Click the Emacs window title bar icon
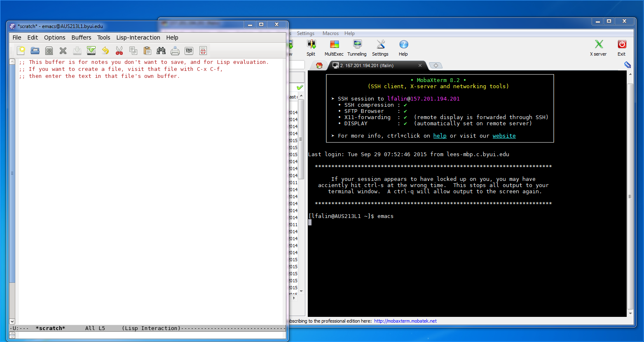The height and width of the screenshot is (342, 644). point(13,26)
